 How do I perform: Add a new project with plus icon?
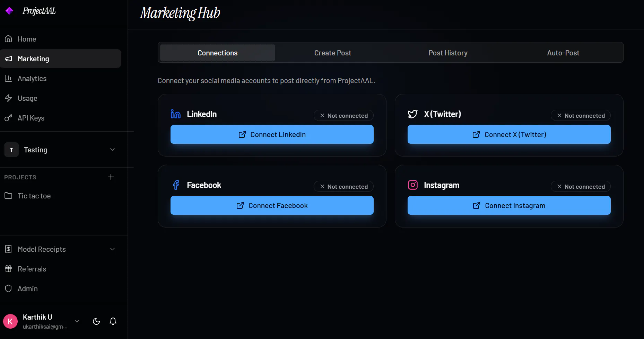click(x=111, y=177)
